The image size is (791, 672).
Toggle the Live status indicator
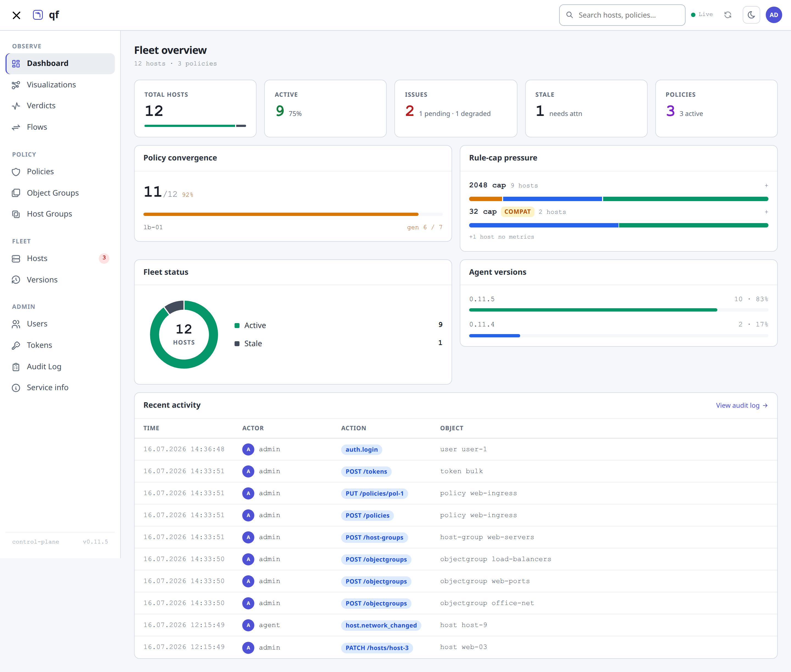coord(702,15)
